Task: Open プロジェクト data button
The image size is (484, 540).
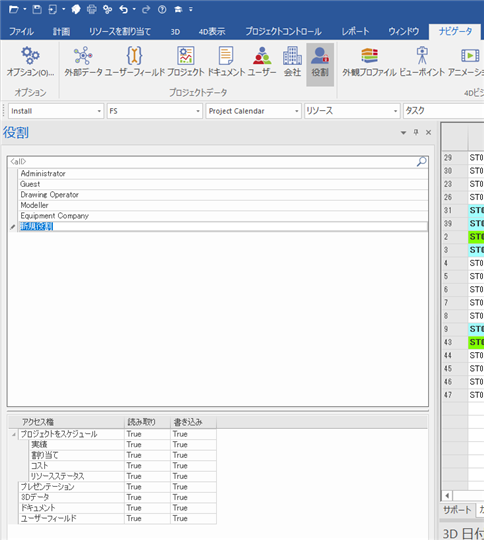Action: point(186,62)
